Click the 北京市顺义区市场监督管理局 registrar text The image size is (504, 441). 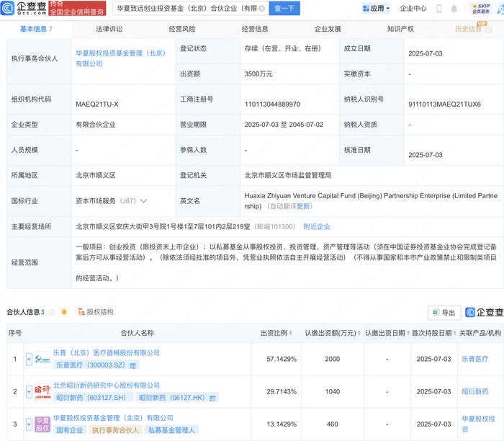pyautogui.click(x=288, y=176)
